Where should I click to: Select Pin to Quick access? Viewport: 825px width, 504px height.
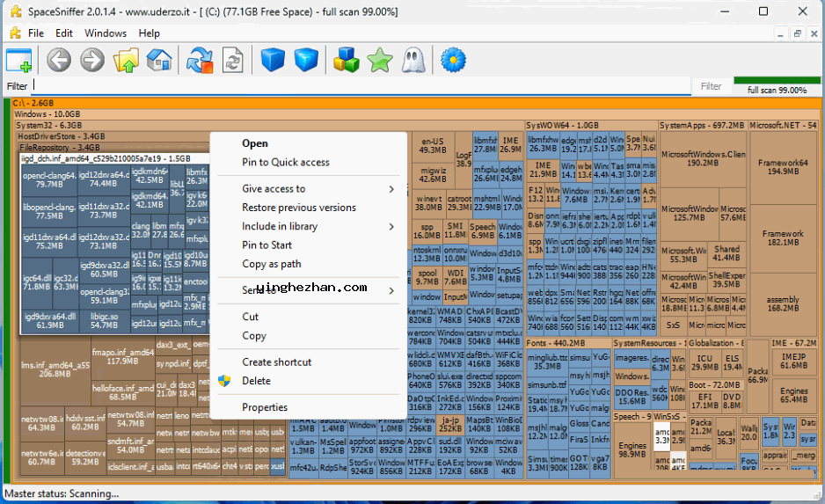(309, 162)
